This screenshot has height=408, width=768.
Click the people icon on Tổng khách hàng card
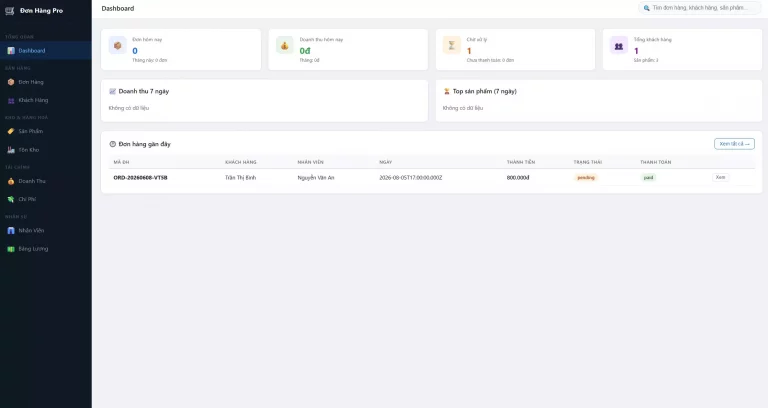point(619,46)
